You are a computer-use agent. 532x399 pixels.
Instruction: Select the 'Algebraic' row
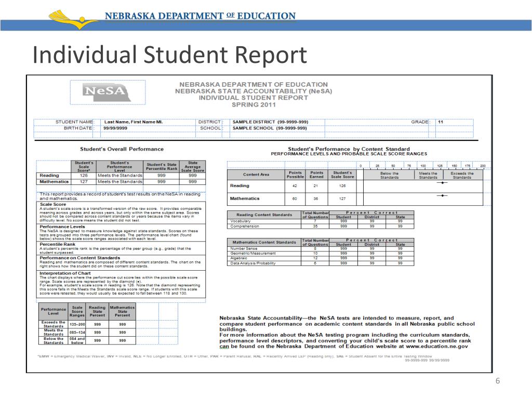pos(320,258)
